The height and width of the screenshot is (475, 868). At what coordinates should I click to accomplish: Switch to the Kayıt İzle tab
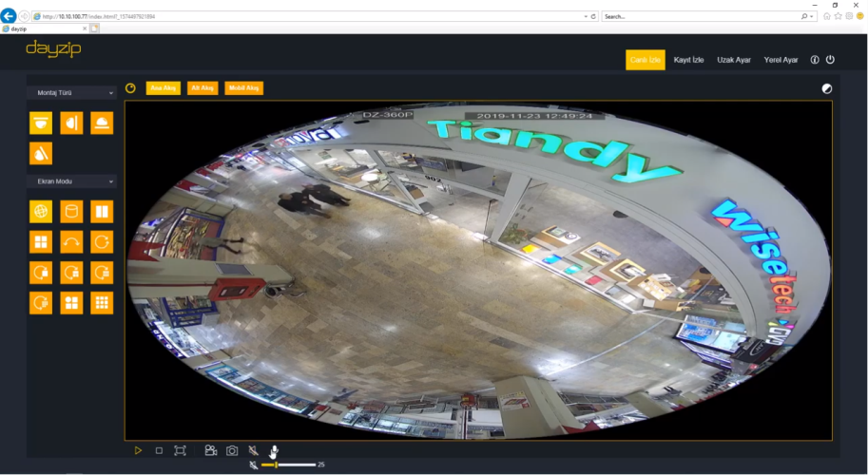click(x=690, y=60)
